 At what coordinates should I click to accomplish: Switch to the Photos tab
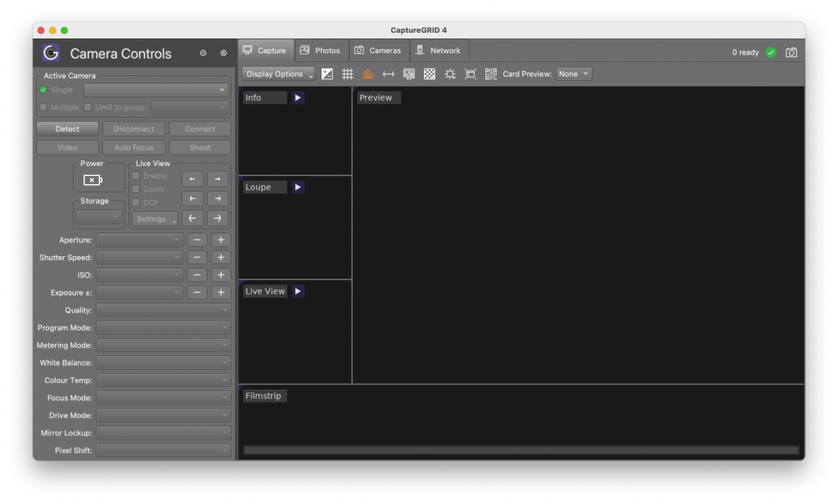[321, 50]
